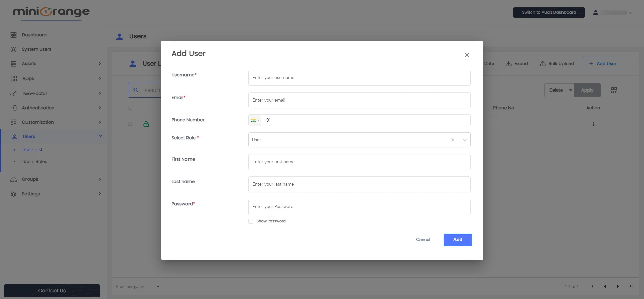Open the user account profile menu
Viewport: 644px width, 299px height.
[x=612, y=13]
